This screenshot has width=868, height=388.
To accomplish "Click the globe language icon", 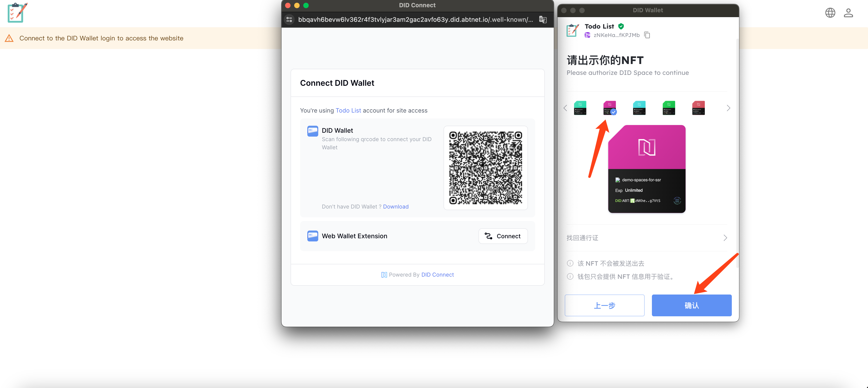I will [x=830, y=13].
